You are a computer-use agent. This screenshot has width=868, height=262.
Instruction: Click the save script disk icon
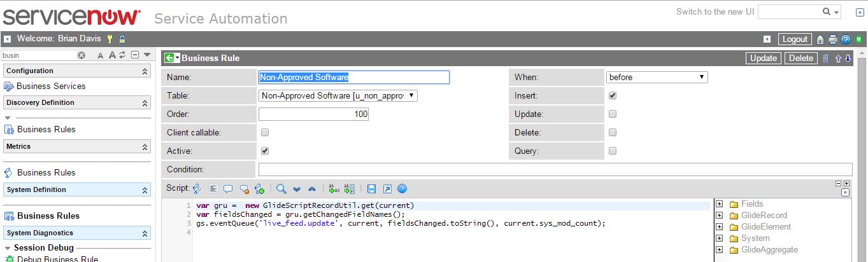tap(371, 189)
